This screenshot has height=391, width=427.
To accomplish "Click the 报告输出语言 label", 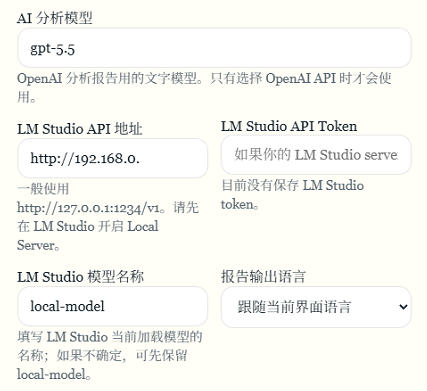I will (263, 277).
